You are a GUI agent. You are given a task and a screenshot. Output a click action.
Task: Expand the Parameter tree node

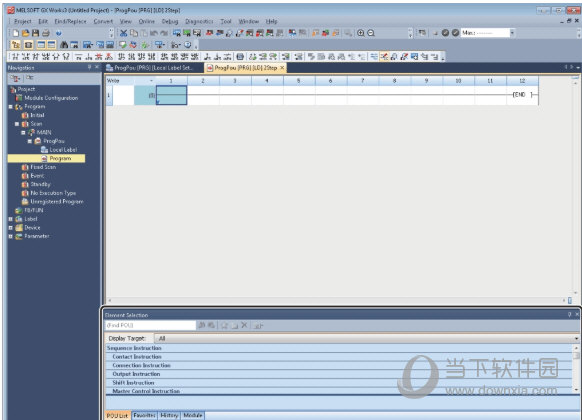pos(10,236)
